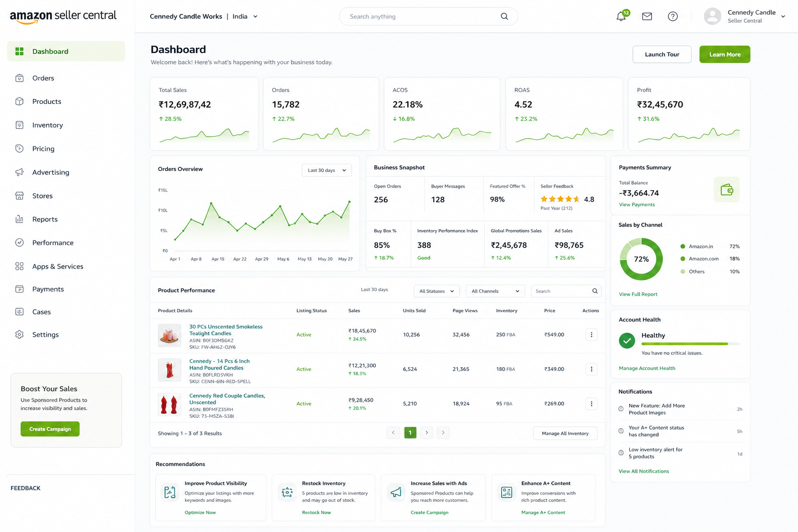The image size is (798, 532).
Task: Click the info icon beside A+ Content status notification
Action: point(621,431)
